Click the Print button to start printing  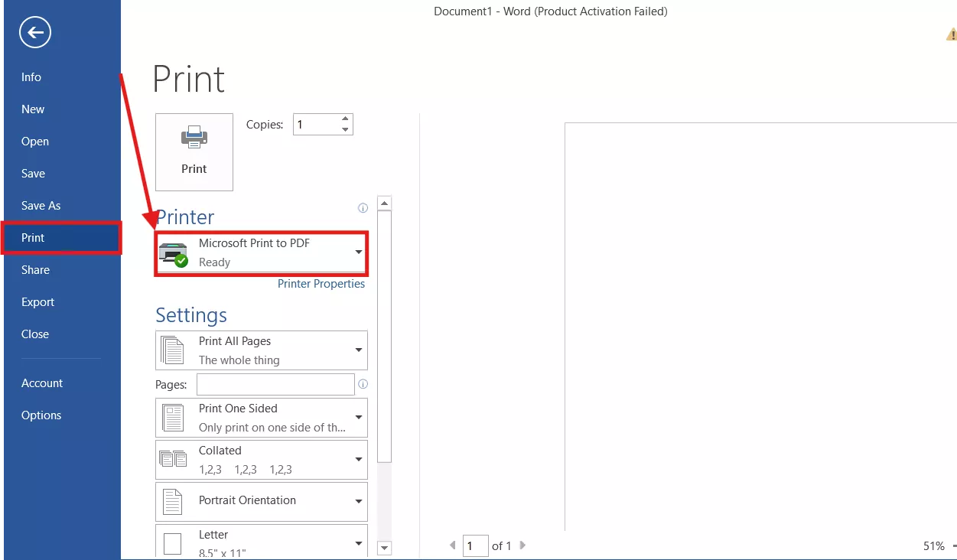pyautogui.click(x=194, y=152)
